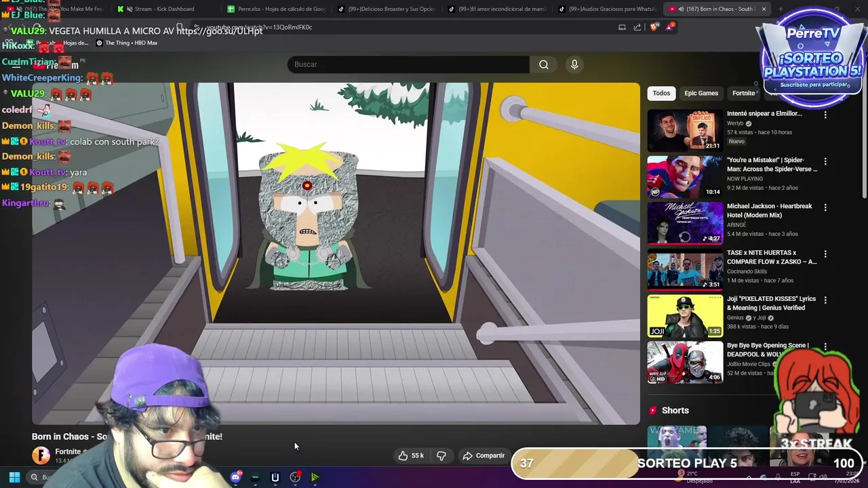The image size is (868, 488).
Task: Open the green arrow app on taskbar
Action: click(315, 477)
